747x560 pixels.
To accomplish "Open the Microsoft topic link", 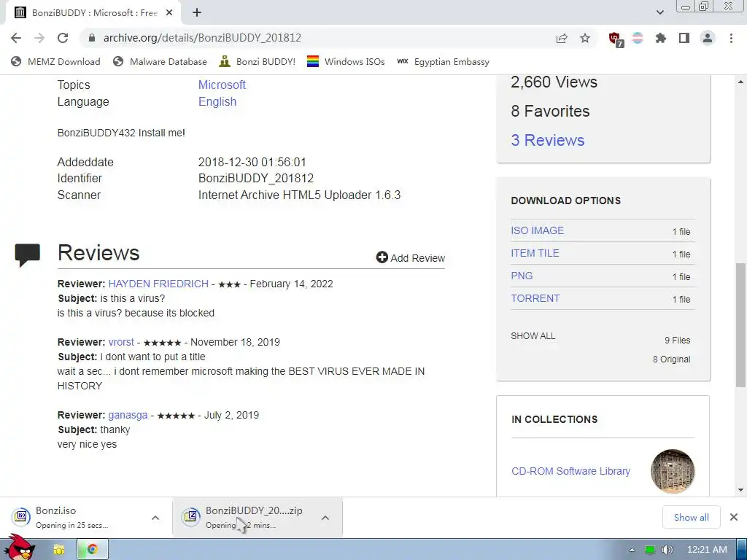I will pos(222,85).
